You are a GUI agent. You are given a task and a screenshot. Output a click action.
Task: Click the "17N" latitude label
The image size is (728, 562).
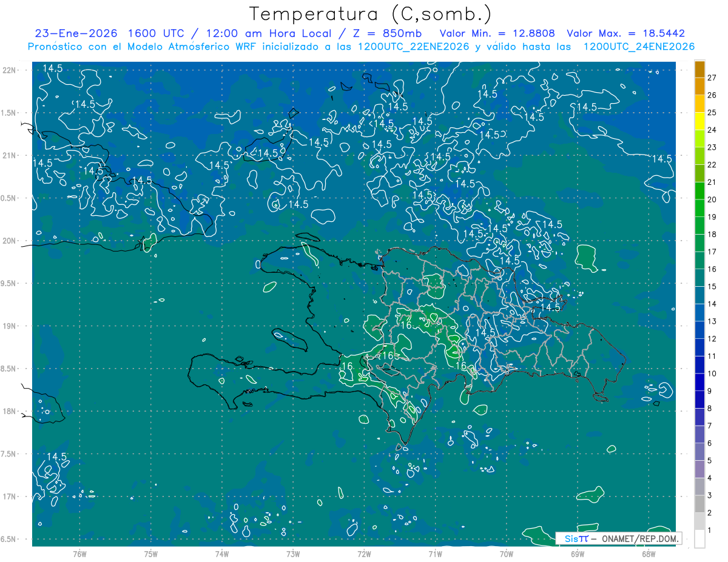pyautogui.click(x=9, y=497)
